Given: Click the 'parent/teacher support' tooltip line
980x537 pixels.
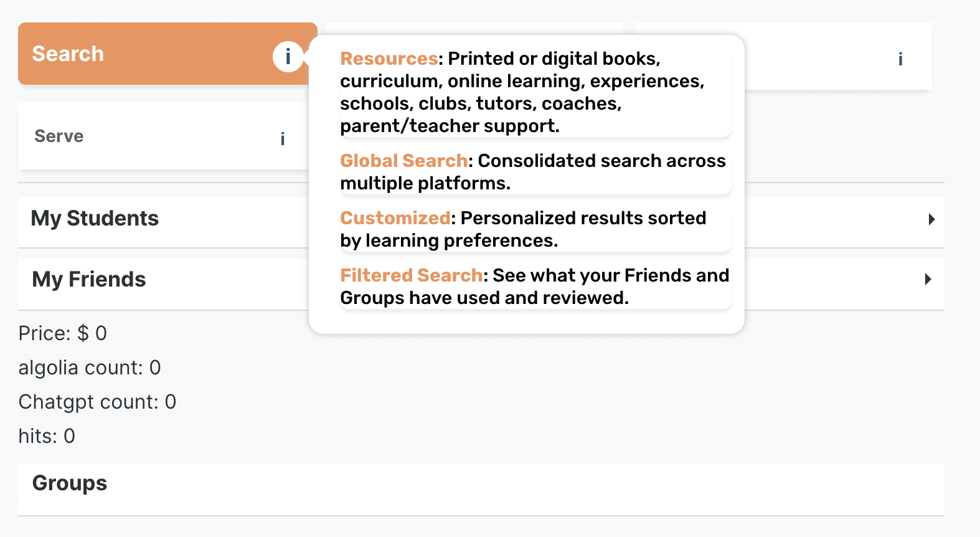Looking at the screenshot, I should tap(450, 126).
